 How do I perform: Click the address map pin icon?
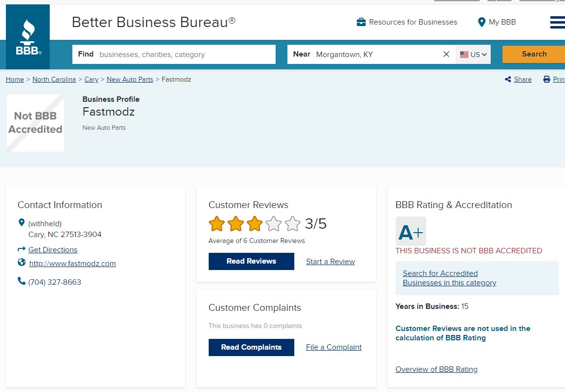click(x=22, y=222)
